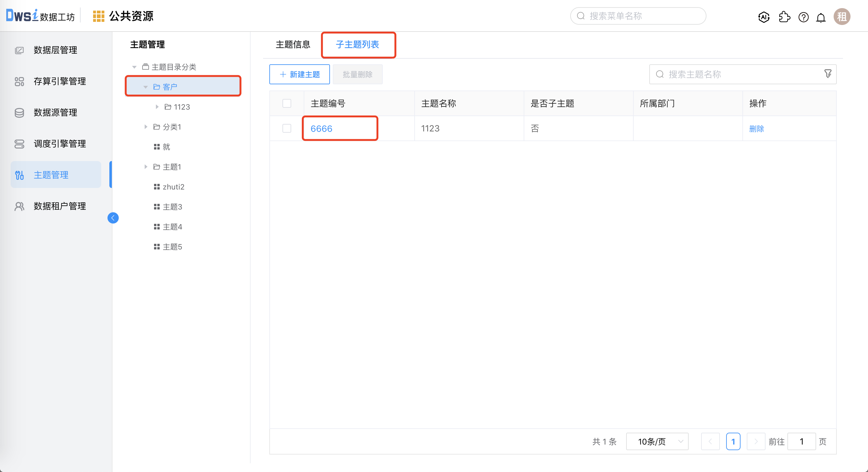Collapse the 客户 tree node

[146, 86]
